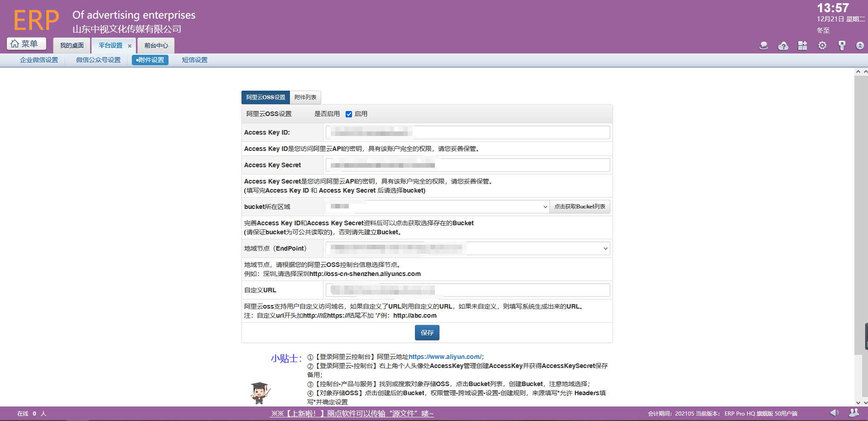Click the company name 山东中视文化传媒有限公司
Image resolution: width=868 pixels, height=421 pixels.
[127, 29]
